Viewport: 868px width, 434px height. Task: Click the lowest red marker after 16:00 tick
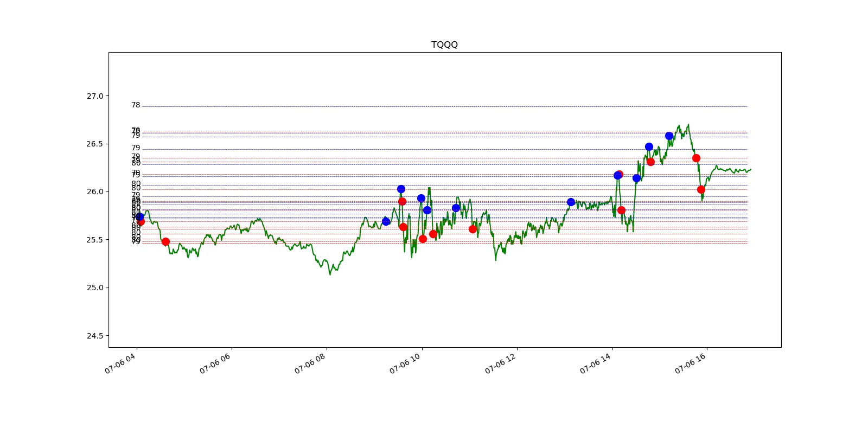pos(701,189)
